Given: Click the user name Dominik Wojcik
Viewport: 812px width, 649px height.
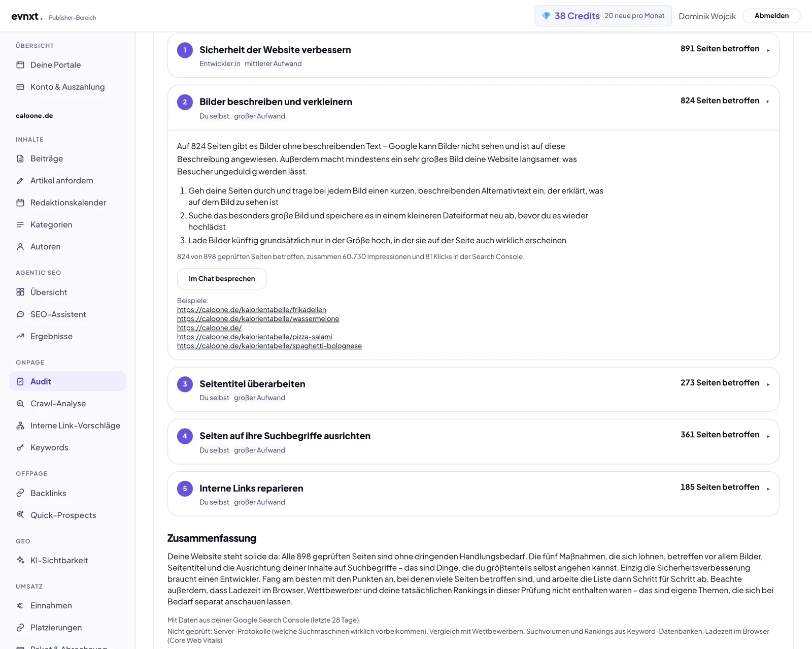Looking at the screenshot, I should click(x=707, y=16).
